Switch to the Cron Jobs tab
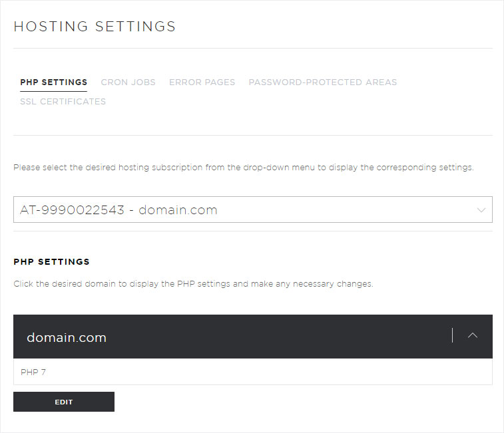 [x=128, y=82]
